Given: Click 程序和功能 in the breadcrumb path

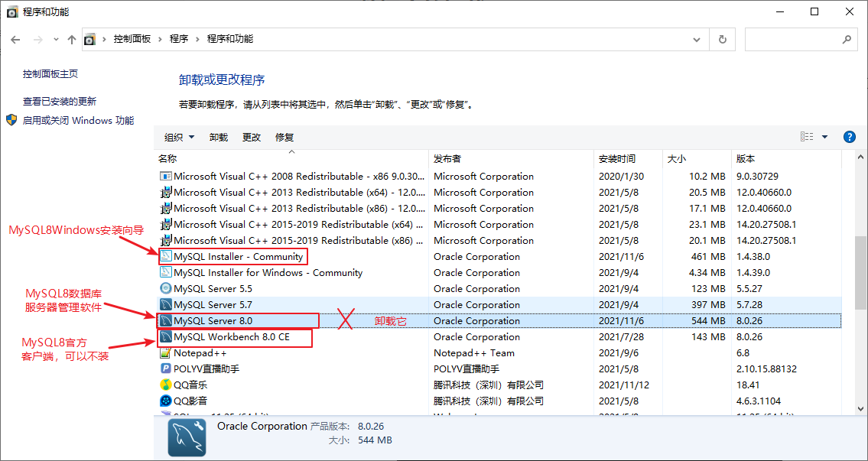Looking at the screenshot, I should point(230,39).
